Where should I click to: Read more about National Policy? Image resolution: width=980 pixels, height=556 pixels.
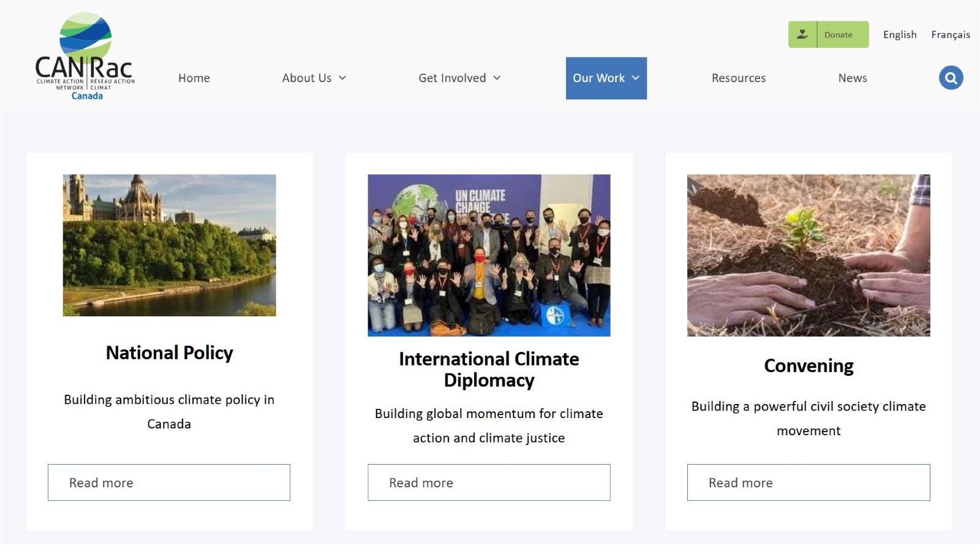click(x=169, y=482)
